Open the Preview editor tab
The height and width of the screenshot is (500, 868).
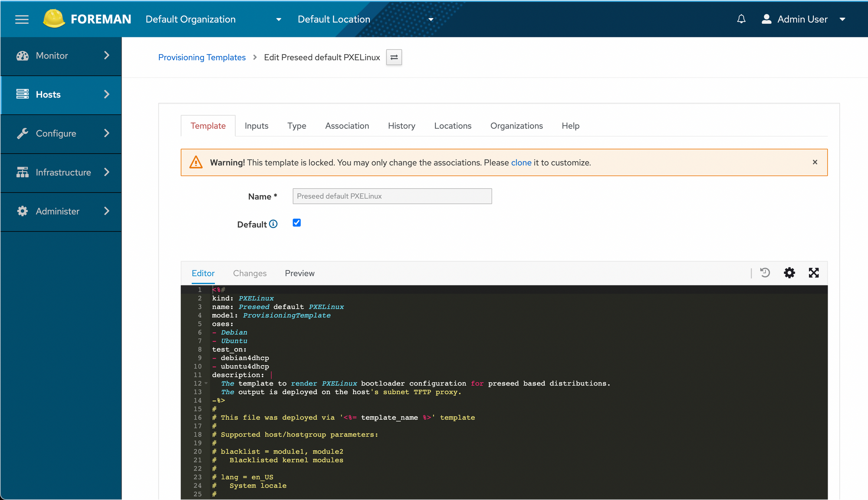point(299,273)
